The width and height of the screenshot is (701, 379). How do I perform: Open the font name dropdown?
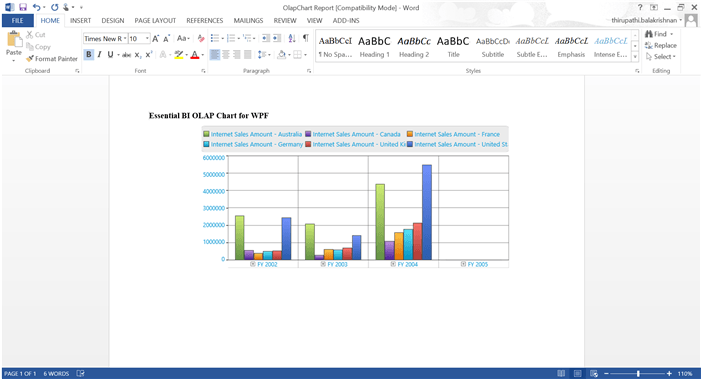(x=125, y=38)
